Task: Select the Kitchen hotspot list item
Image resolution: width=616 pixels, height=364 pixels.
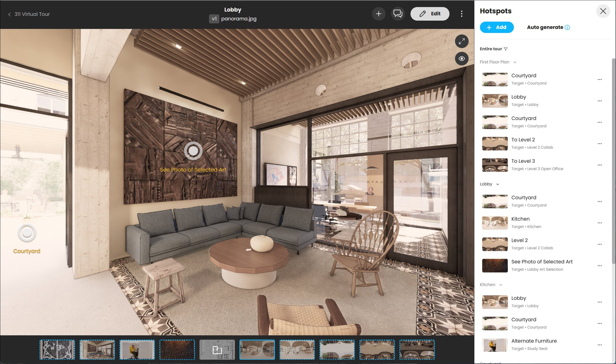Action: (x=520, y=222)
